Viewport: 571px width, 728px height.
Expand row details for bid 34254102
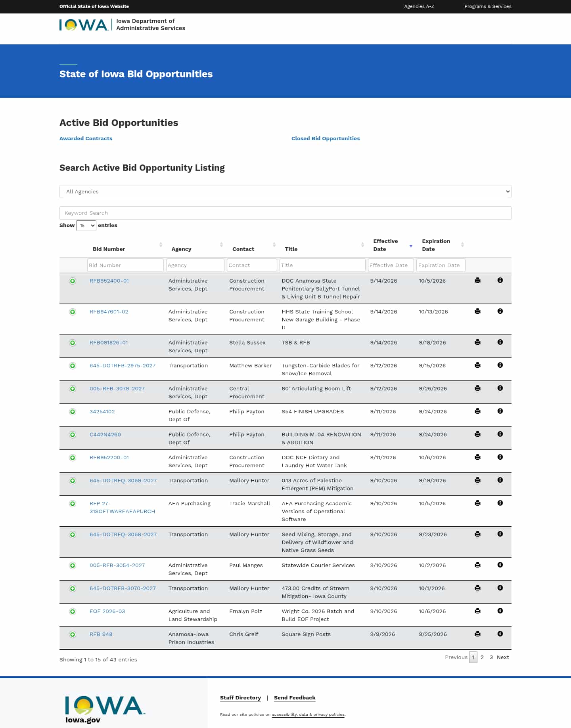pos(73,412)
